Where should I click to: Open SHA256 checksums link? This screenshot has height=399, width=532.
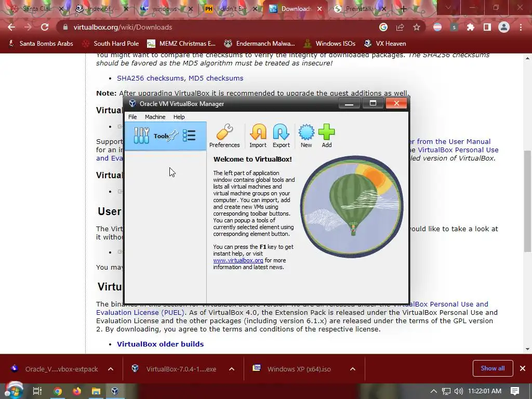[x=151, y=78]
